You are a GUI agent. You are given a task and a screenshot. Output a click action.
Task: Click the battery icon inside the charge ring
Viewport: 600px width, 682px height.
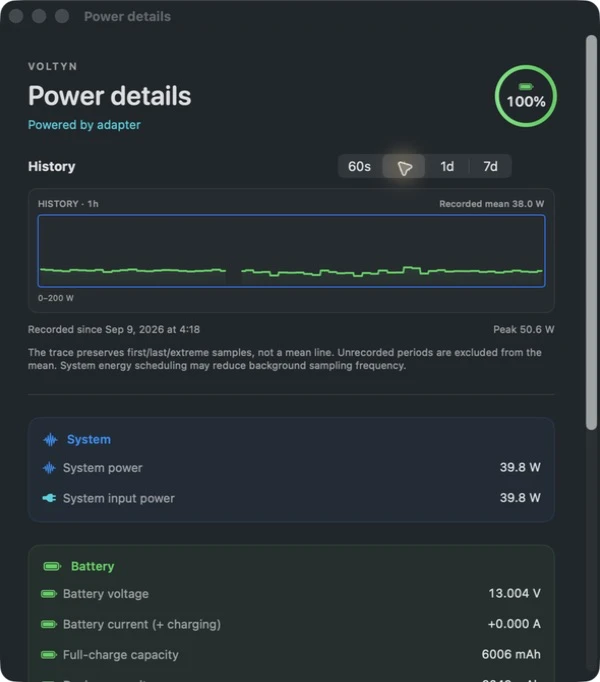[526, 87]
